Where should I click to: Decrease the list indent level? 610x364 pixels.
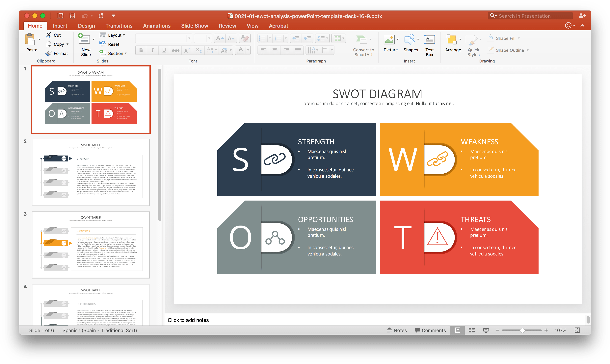(296, 38)
